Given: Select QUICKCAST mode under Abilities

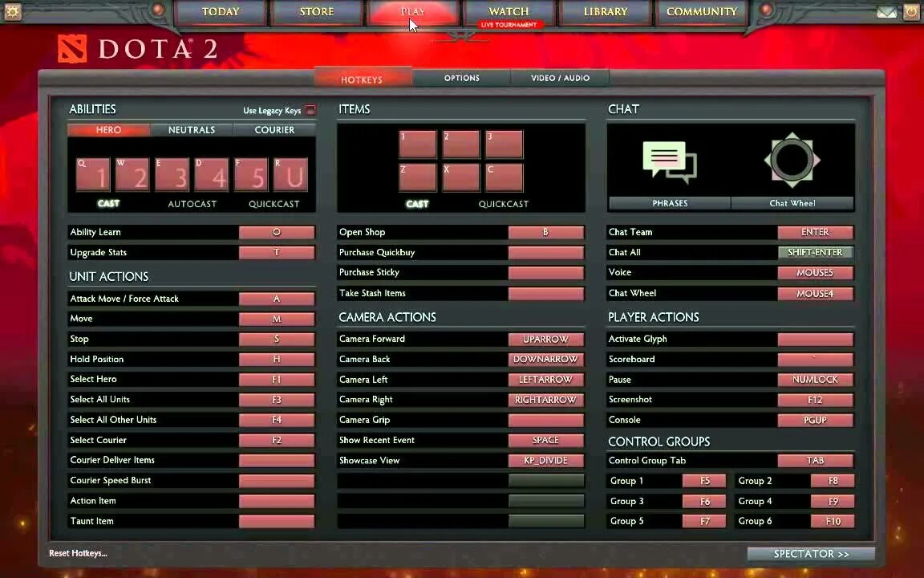Looking at the screenshot, I should [274, 204].
